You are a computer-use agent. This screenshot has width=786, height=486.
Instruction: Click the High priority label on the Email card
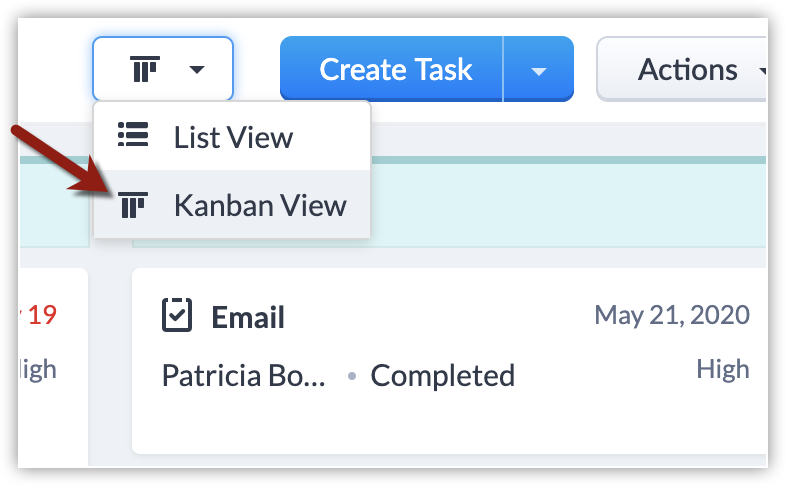(x=723, y=370)
